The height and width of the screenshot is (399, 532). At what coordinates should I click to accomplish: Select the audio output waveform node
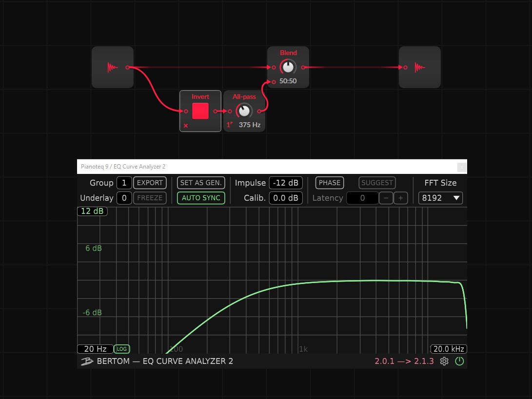tap(420, 67)
